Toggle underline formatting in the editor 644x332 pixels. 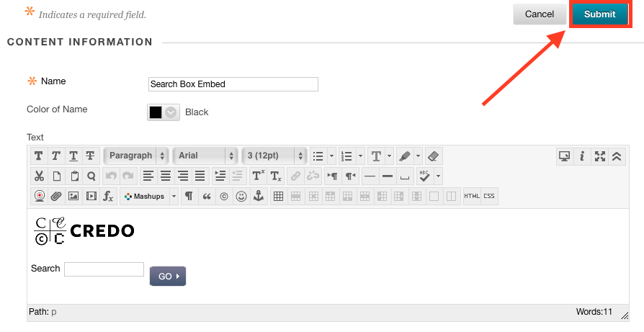(73, 156)
